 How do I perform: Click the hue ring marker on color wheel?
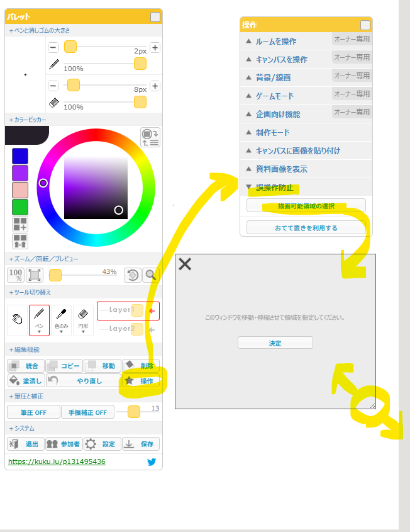click(43, 183)
